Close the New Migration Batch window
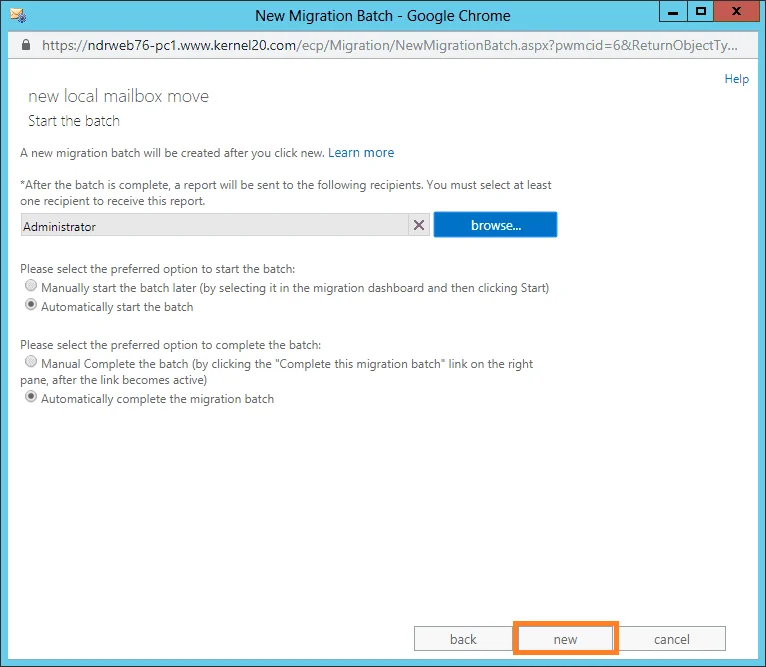 pyautogui.click(x=737, y=12)
